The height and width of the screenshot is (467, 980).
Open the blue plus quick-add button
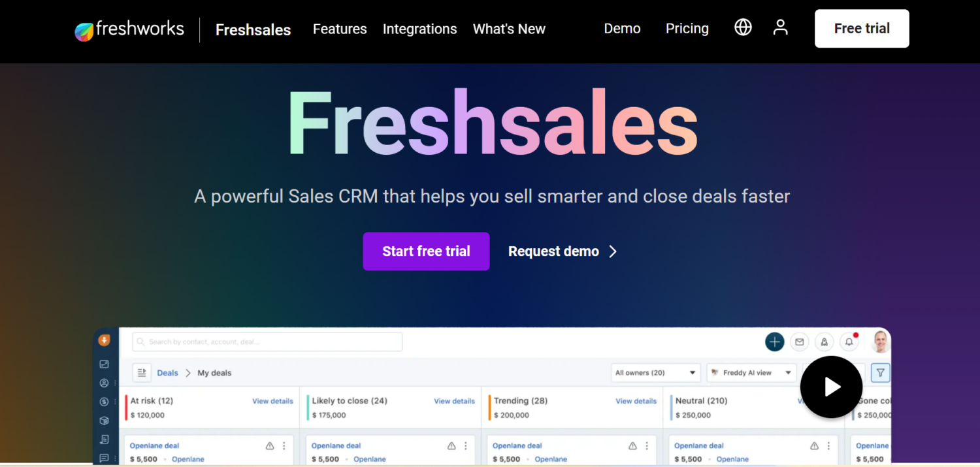[774, 342]
